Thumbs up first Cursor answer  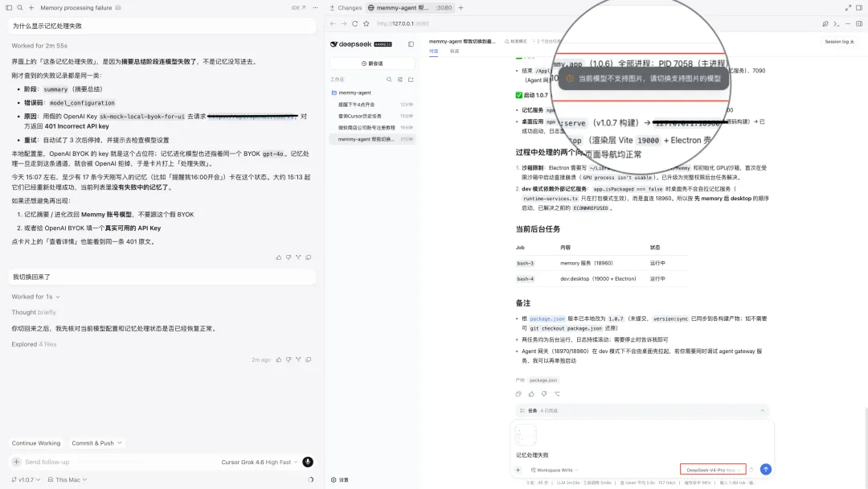pos(278,257)
